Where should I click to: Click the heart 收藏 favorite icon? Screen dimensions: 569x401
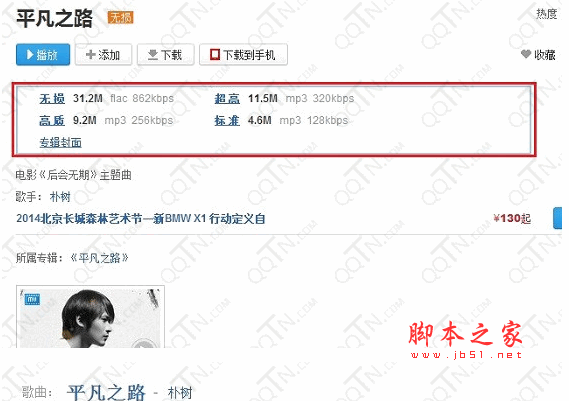[x=525, y=54]
